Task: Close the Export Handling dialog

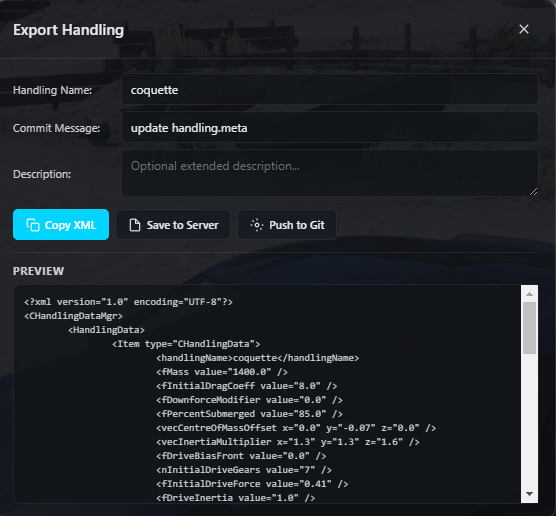Action: 524,29
